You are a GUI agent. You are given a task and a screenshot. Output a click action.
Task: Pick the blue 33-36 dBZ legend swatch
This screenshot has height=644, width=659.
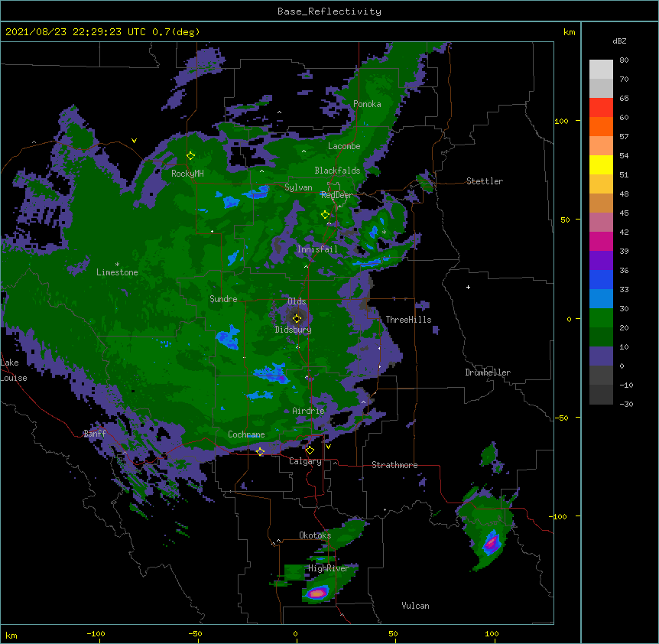pos(601,279)
